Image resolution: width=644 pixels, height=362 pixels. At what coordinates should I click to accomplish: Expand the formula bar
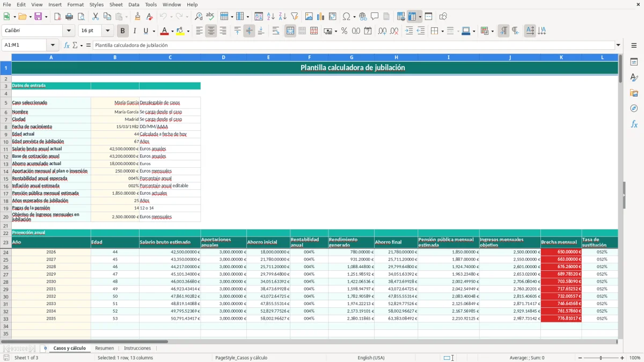[x=618, y=45]
